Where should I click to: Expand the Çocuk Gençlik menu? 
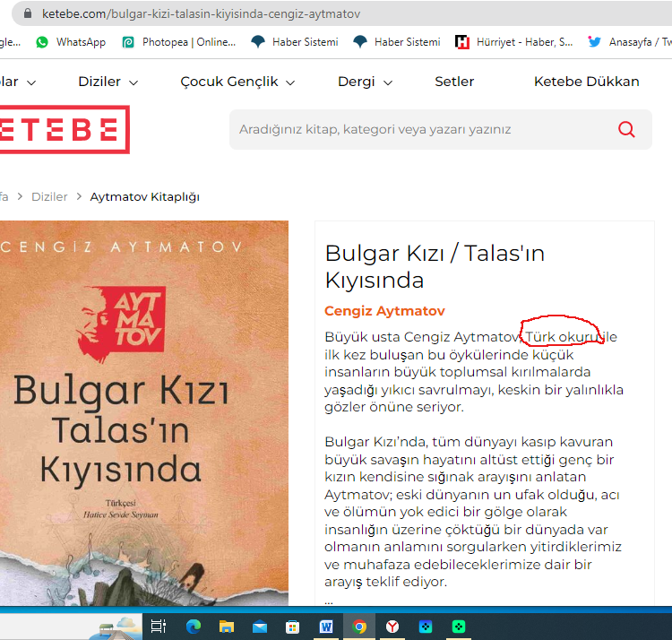pyautogui.click(x=237, y=82)
